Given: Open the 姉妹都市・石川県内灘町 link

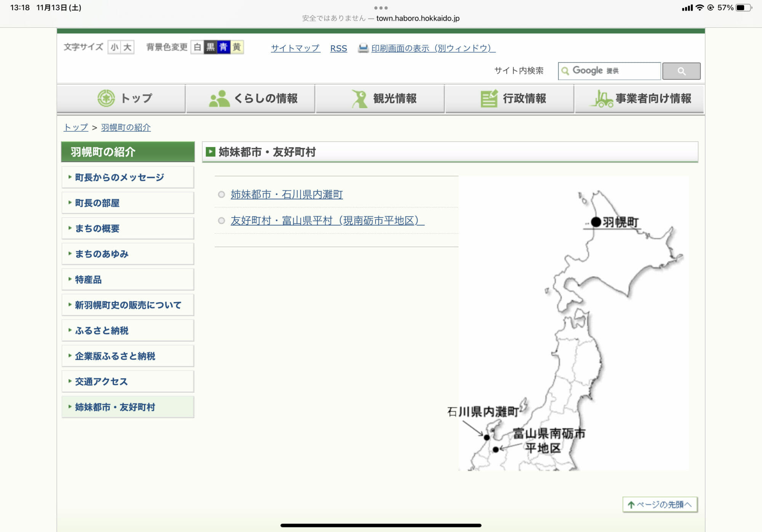Looking at the screenshot, I should [x=287, y=195].
